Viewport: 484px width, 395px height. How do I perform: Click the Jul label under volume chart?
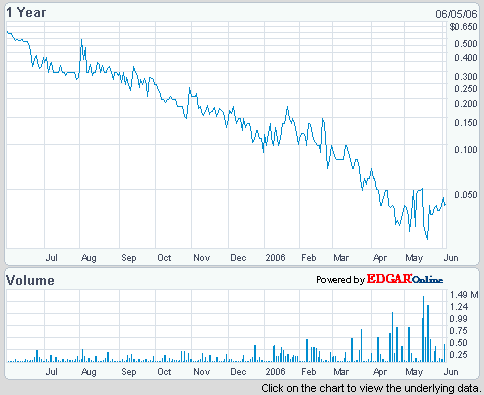coord(52,372)
